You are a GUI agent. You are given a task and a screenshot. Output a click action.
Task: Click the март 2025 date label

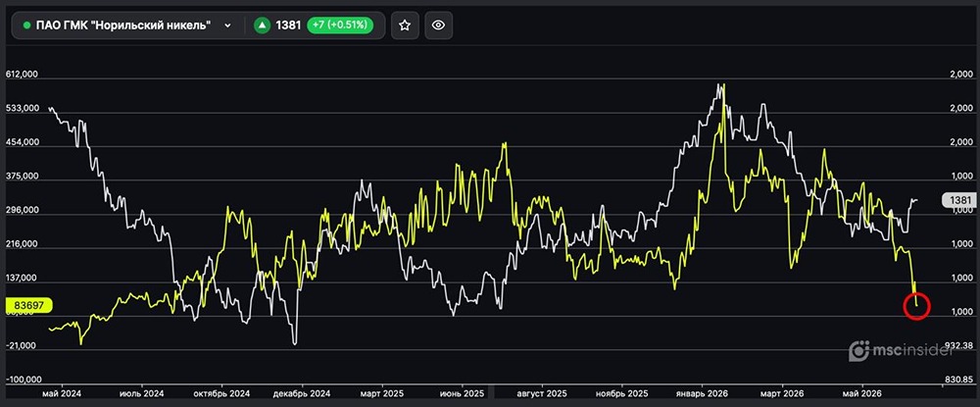(x=382, y=394)
